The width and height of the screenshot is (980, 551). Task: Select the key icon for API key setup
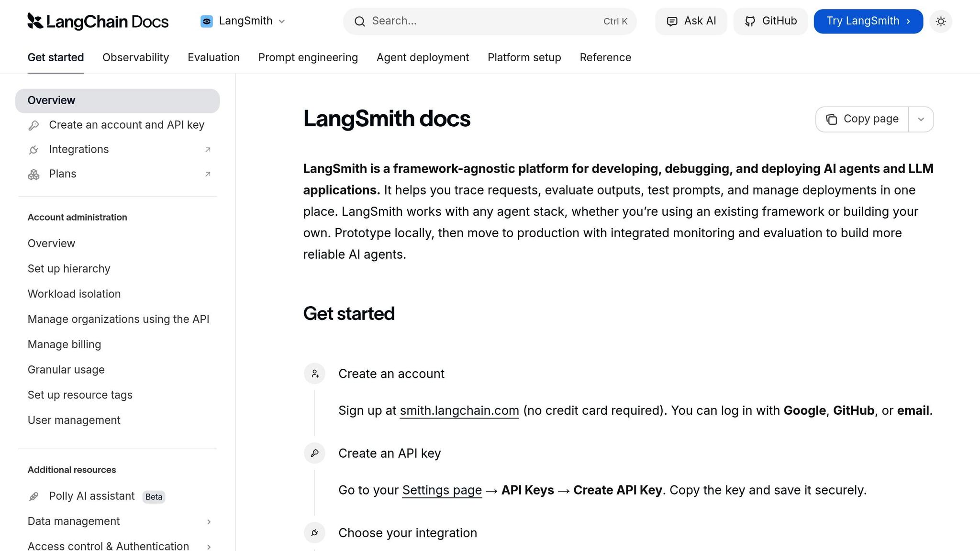point(33,125)
